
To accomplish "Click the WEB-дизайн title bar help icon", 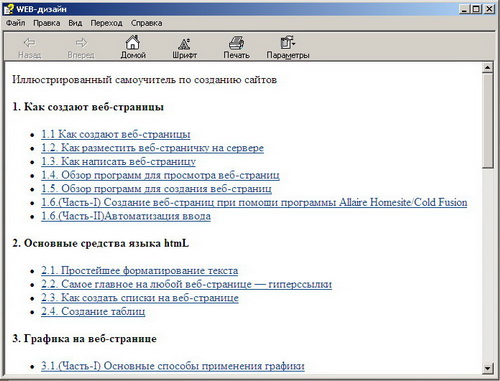I will [9, 9].
